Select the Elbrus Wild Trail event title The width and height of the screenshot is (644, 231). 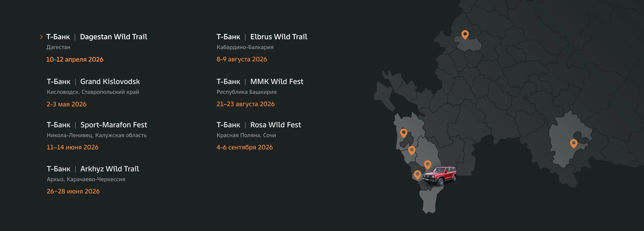tap(279, 37)
